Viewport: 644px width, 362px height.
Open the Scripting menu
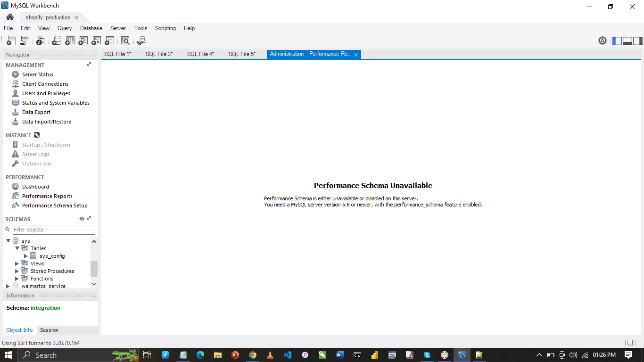click(165, 28)
